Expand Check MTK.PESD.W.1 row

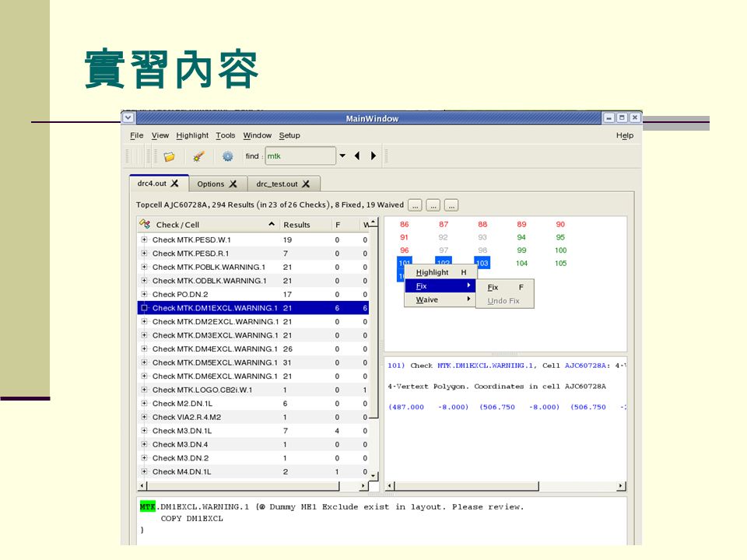[144, 240]
